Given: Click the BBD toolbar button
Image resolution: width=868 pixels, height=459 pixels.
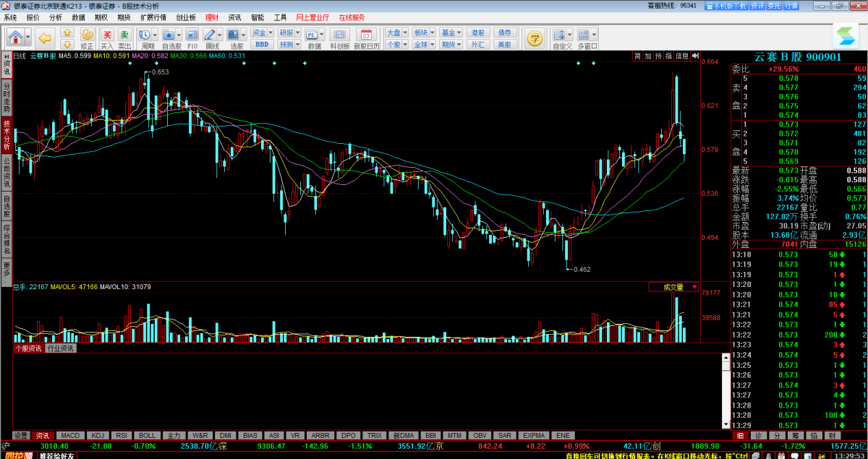Looking at the screenshot, I should (261, 44).
